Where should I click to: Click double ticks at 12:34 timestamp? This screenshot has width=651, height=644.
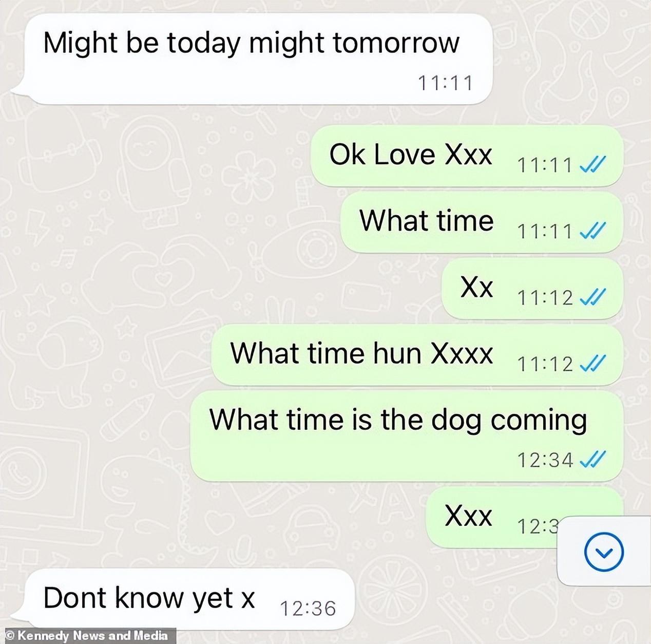[x=592, y=459]
